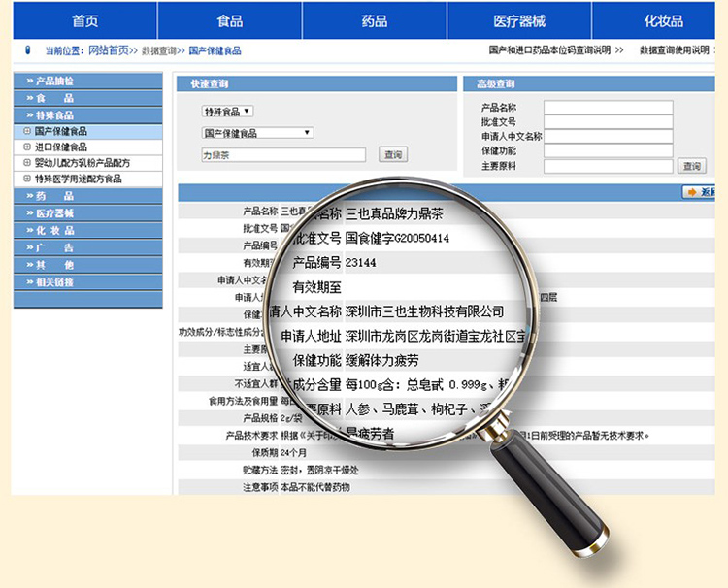Click the 快速查询 panel header
This screenshot has height=588, width=728.
[316, 84]
